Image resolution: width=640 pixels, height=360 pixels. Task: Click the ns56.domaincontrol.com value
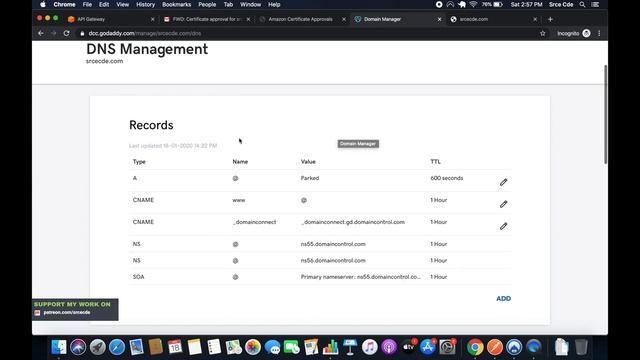tap(333, 260)
